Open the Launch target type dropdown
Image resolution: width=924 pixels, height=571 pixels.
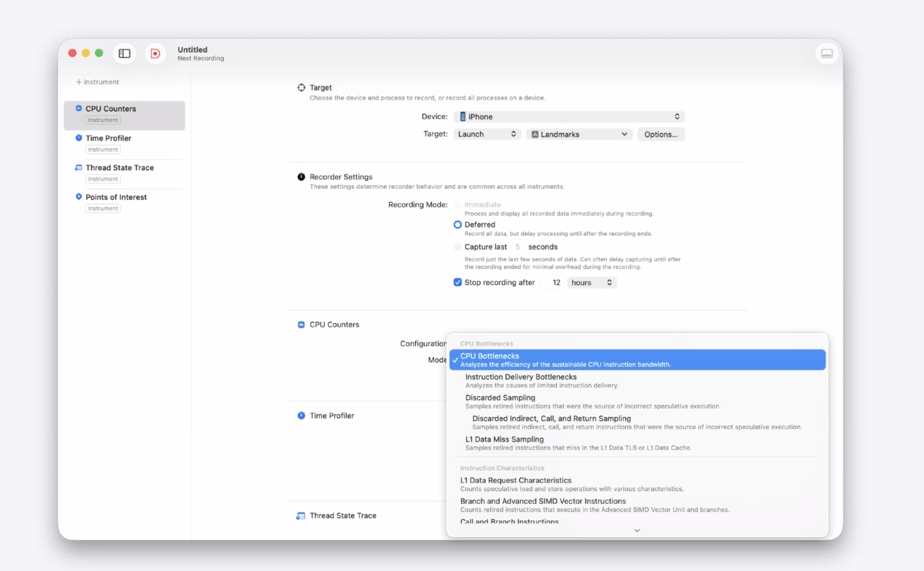[487, 134]
